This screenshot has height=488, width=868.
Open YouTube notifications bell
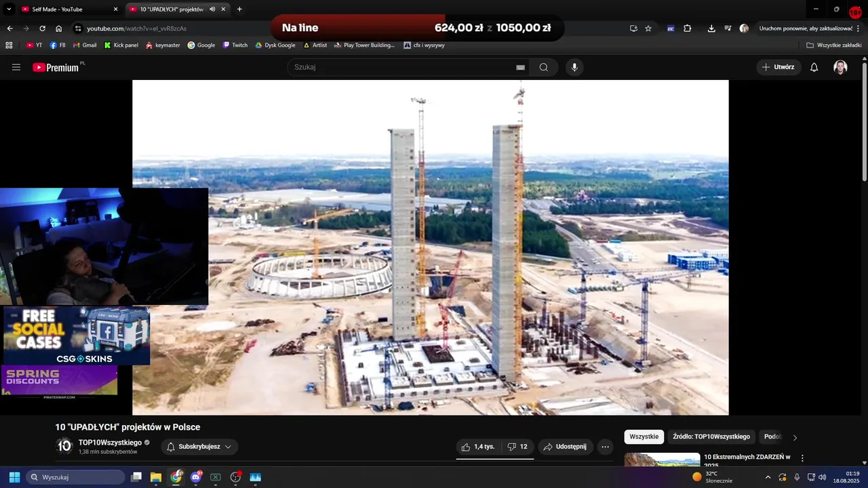click(814, 67)
